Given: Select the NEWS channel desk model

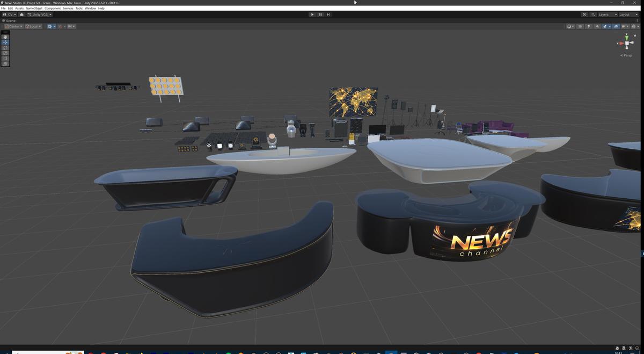Looking at the screenshot, I should coord(450,221).
